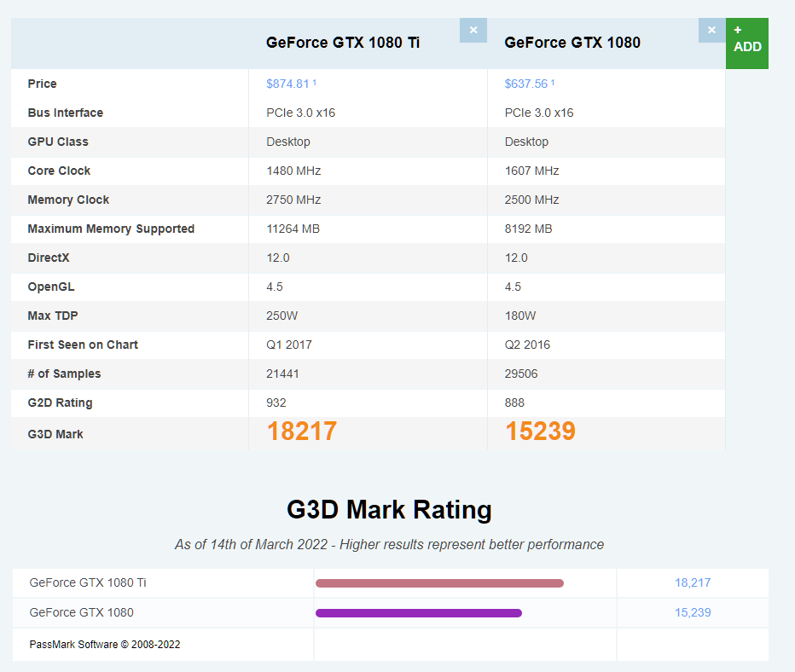The width and height of the screenshot is (795, 672).
Task: Click the 180W TDP value
Action: pos(520,316)
